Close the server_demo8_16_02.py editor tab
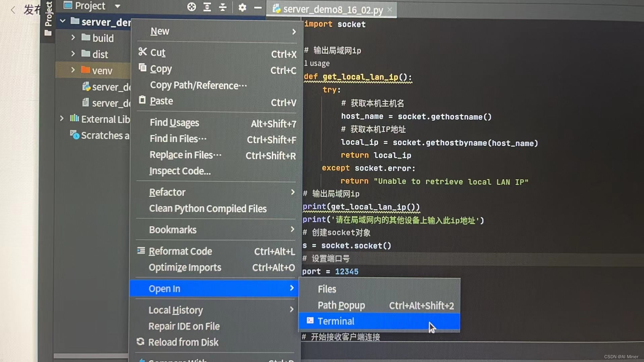This screenshot has height=362, width=644. (x=389, y=10)
